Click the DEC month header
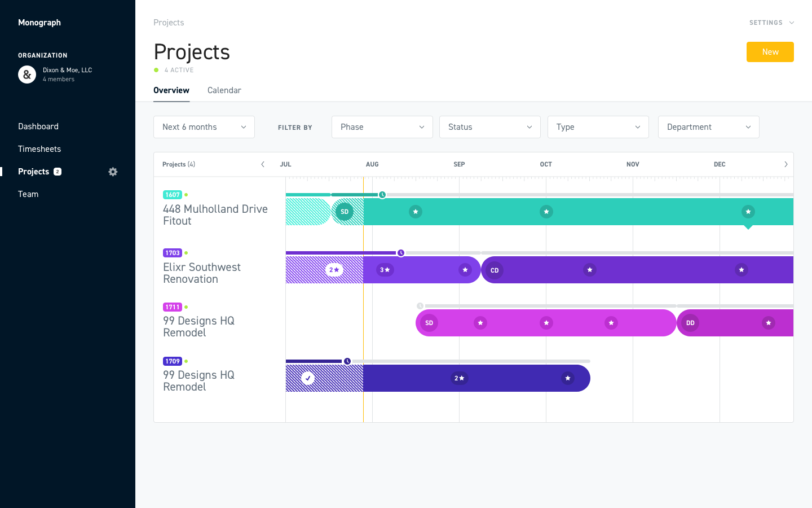 [x=720, y=164]
